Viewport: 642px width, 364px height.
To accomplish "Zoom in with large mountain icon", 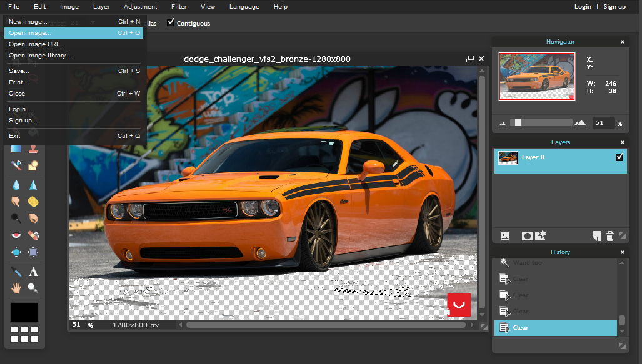I will click(580, 123).
